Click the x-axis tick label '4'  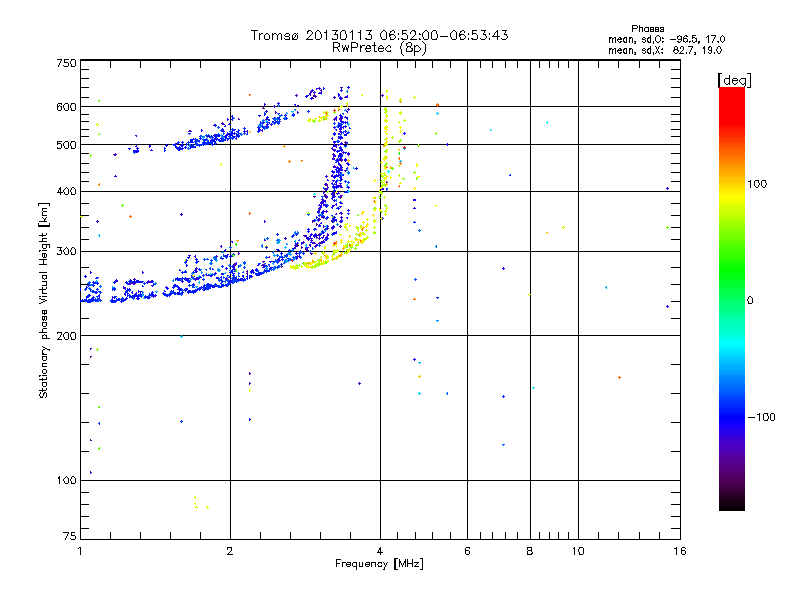380,551
